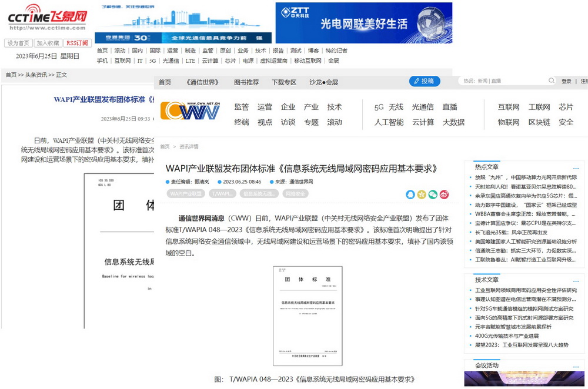Image resolution: width=588 pixels, height=389 pixels.
Task: Open the 沙龙●会展 top menu item
Action: click(x=323, y=82)
